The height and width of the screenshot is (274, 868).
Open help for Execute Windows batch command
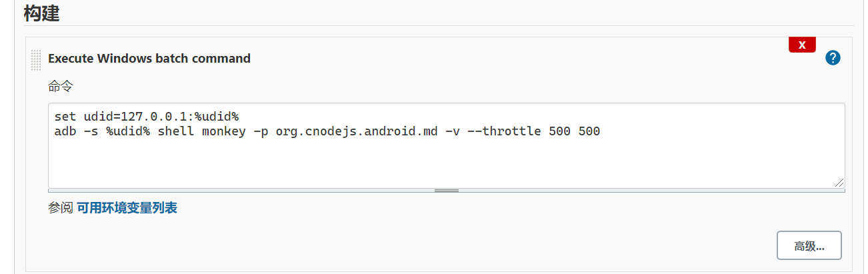(x=833, y=58)
